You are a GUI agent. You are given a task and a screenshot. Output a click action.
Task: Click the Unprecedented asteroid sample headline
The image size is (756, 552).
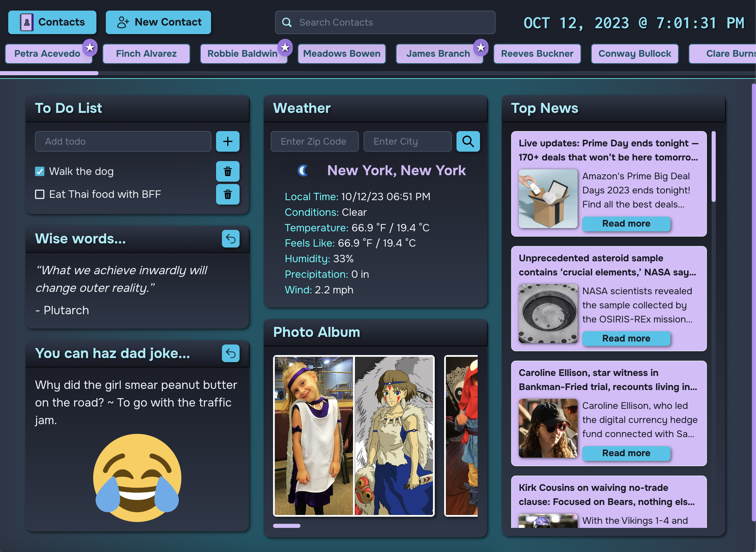(607, 265)
